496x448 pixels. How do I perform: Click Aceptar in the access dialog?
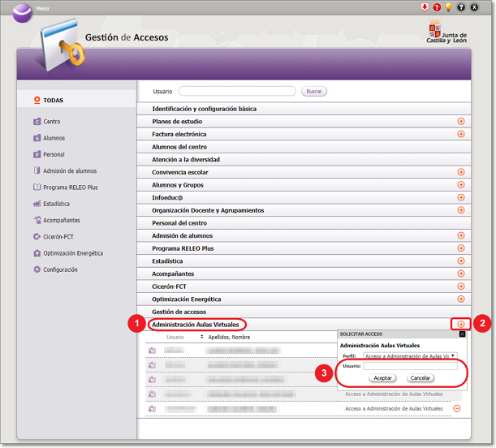point(382,378)
